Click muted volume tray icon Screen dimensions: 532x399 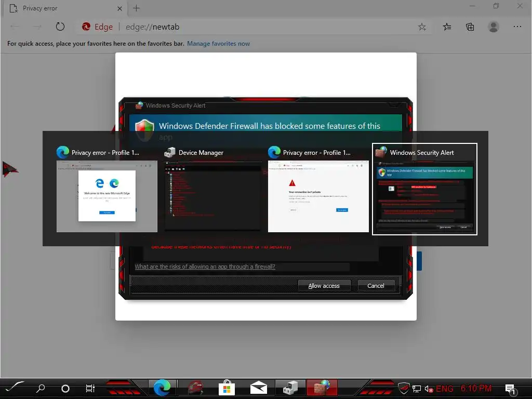pyautogui.click(x=429, y=389)
